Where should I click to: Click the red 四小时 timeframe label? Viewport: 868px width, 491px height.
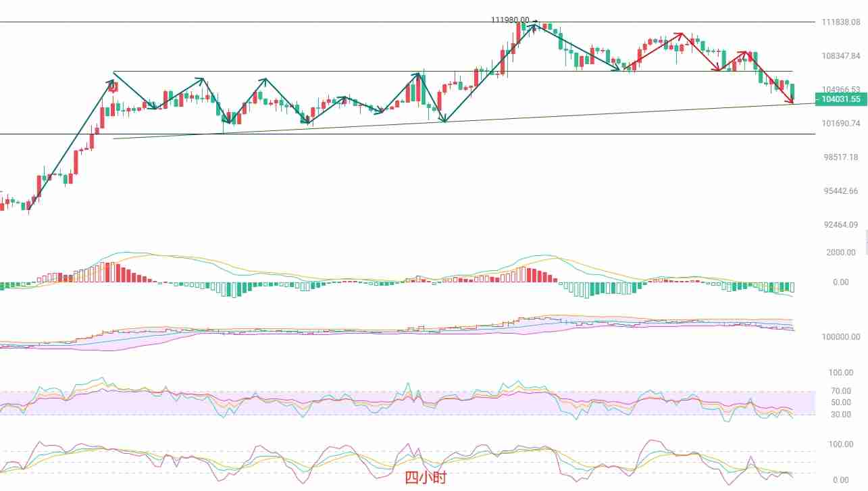point(426,478)
